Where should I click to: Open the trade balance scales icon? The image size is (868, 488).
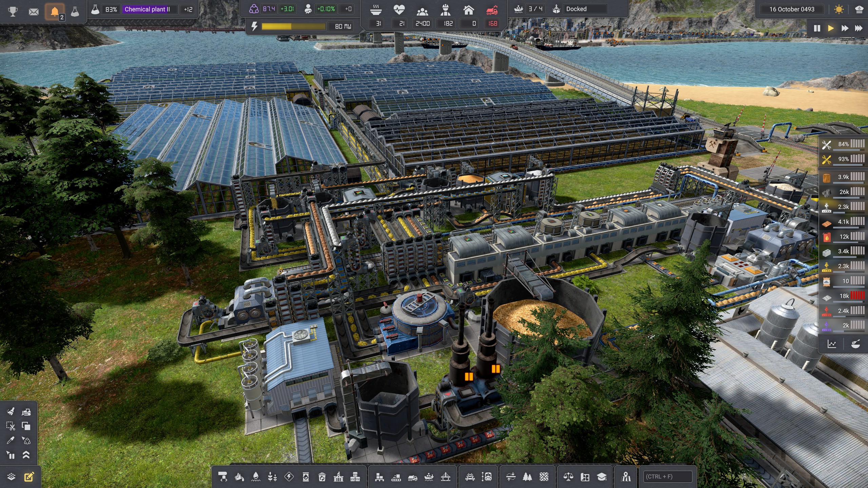pos(568,477)
